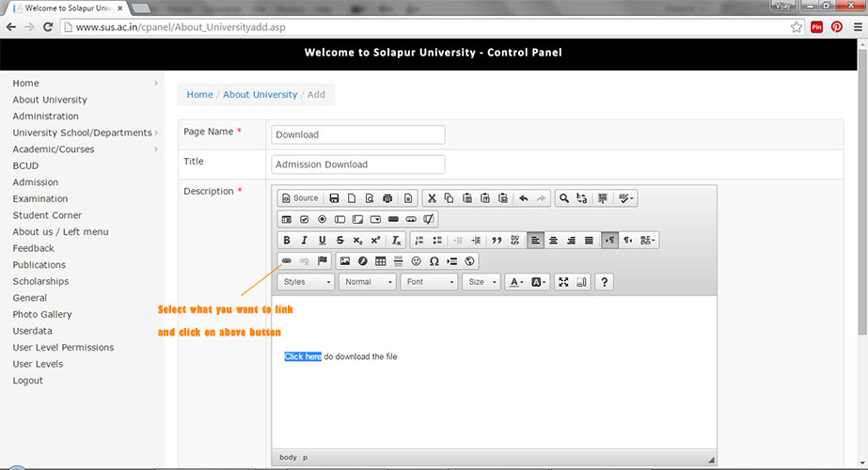868x470 pixels.
Task: Click the Anchor flag icon
Action: tap(323, 260)
